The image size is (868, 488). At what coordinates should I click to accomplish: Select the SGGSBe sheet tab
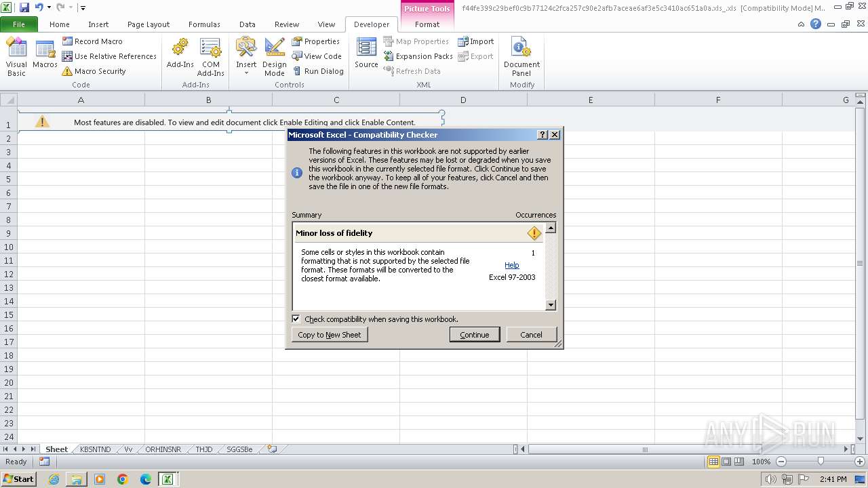[239, 449]
